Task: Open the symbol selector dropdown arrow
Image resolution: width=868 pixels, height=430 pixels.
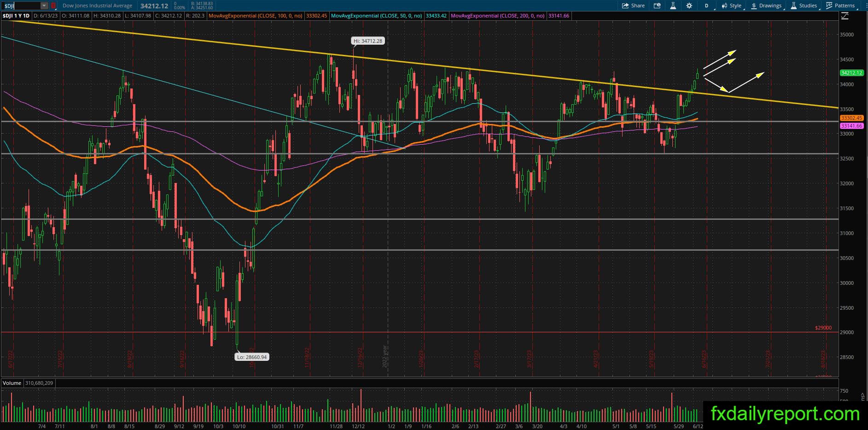Action: (x=44, y=6)
